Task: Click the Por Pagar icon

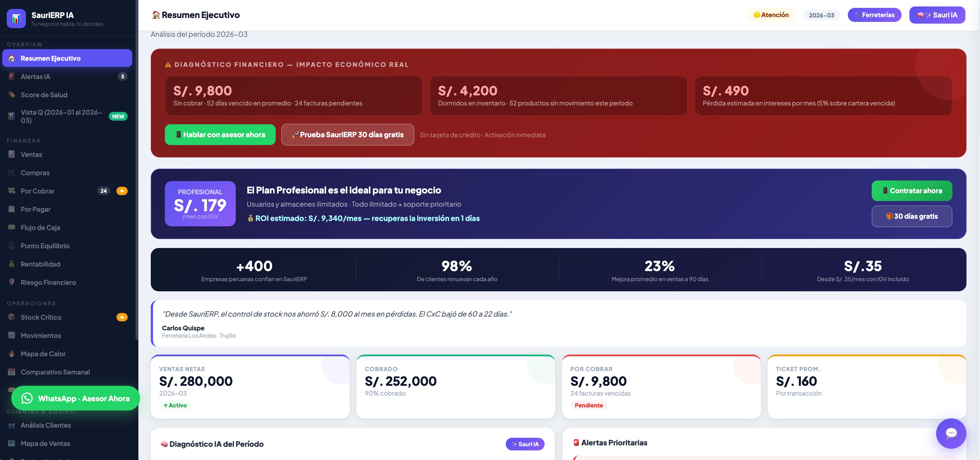Action: [x=12, y=209]
